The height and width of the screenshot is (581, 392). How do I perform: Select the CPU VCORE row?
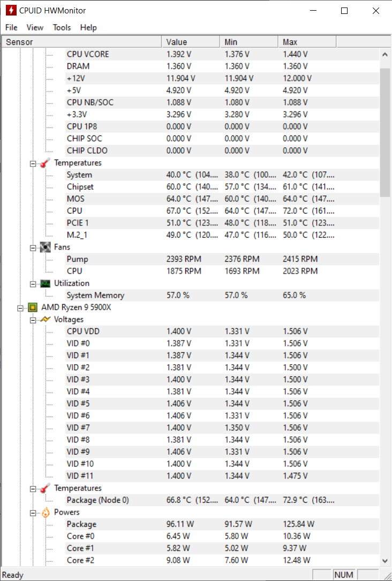pos(222,54)
